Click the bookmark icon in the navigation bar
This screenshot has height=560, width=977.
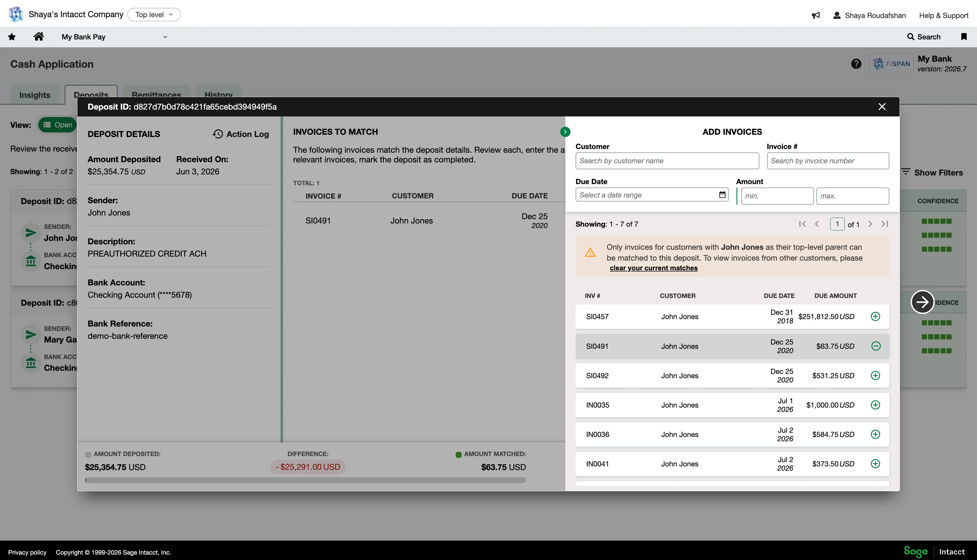pos(964,37)
